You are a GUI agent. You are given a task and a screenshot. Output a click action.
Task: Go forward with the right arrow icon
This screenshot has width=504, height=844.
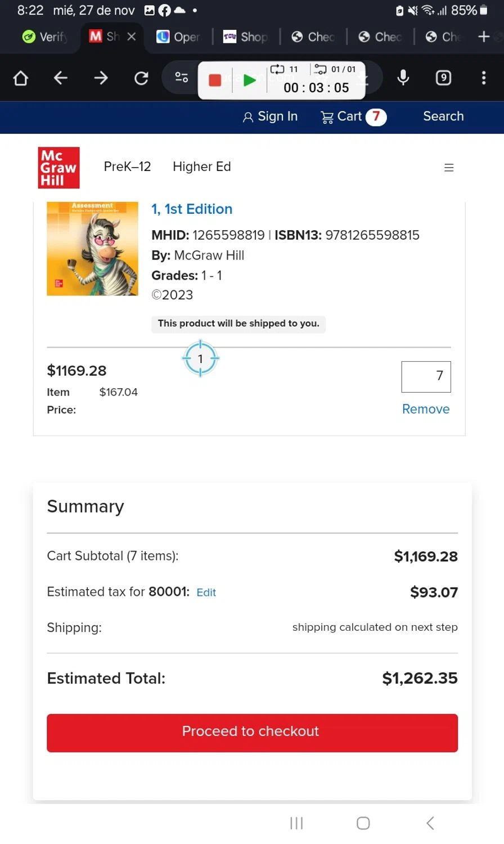[101, 78]
